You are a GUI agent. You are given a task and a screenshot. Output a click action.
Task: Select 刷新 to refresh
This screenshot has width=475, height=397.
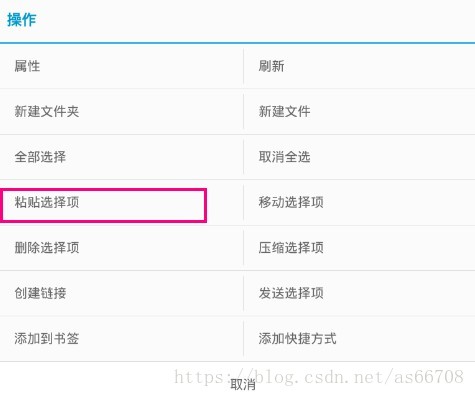click(360, 66)
